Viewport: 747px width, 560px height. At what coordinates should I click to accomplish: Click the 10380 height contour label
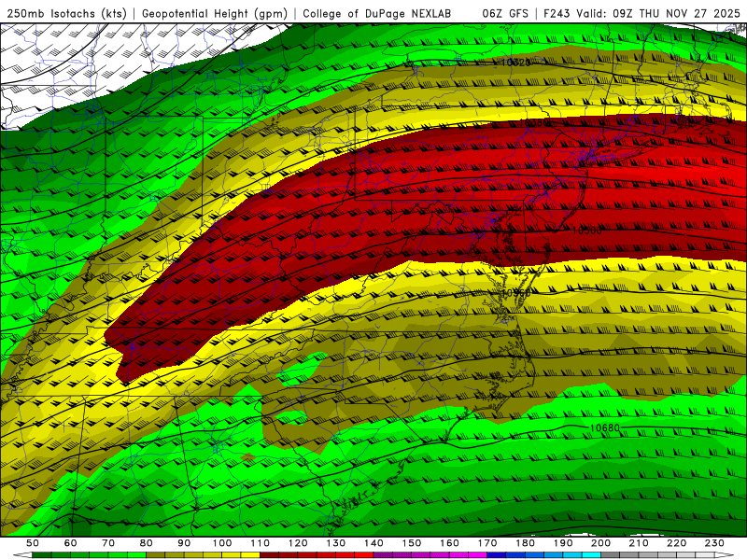pos(533,122)
